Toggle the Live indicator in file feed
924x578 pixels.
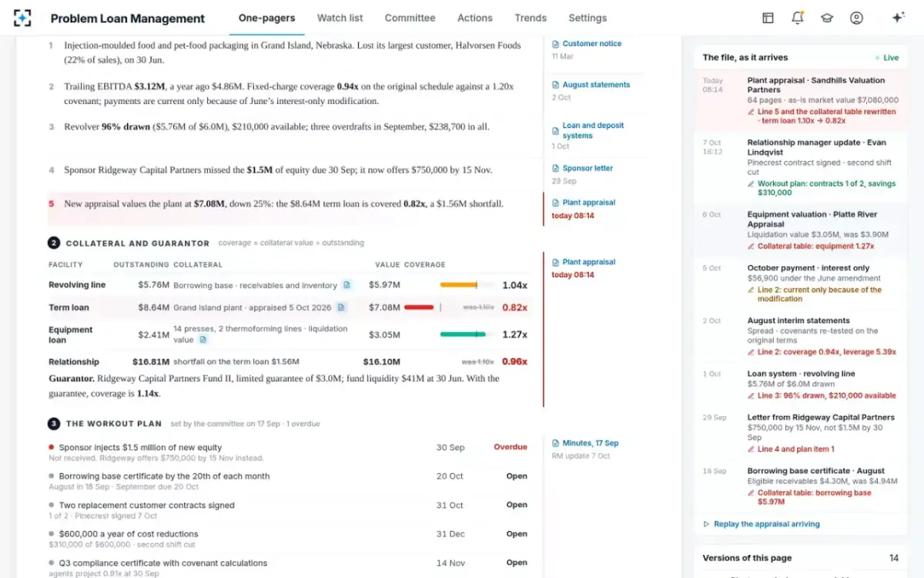tap(887, 58)
